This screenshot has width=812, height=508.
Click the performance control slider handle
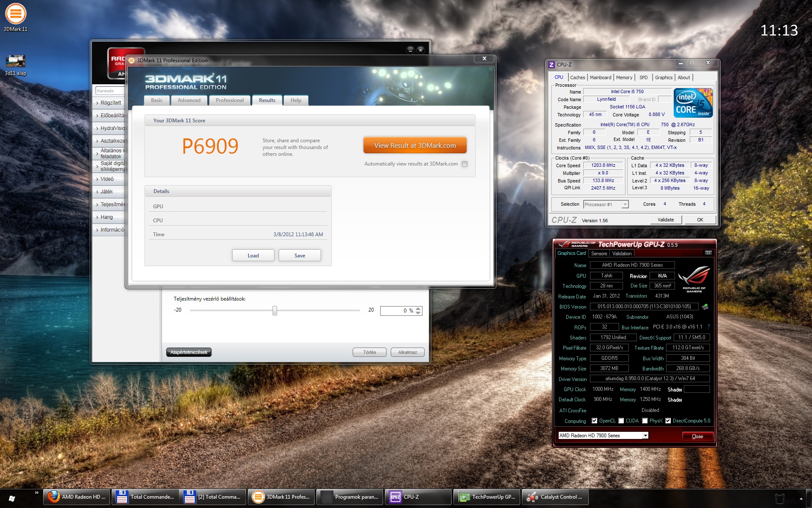[275, 311]
